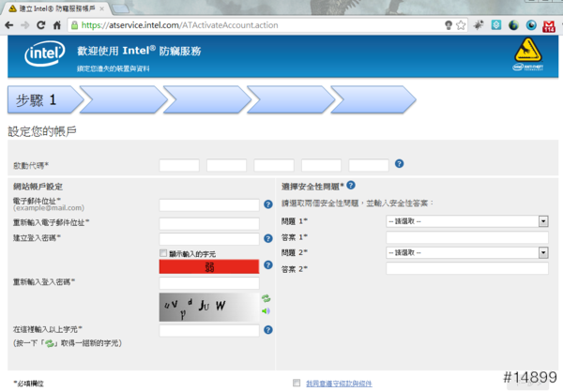Screen dimensions: 563x392
Task: Click the fifth activation code box
Action: point(369,165)
